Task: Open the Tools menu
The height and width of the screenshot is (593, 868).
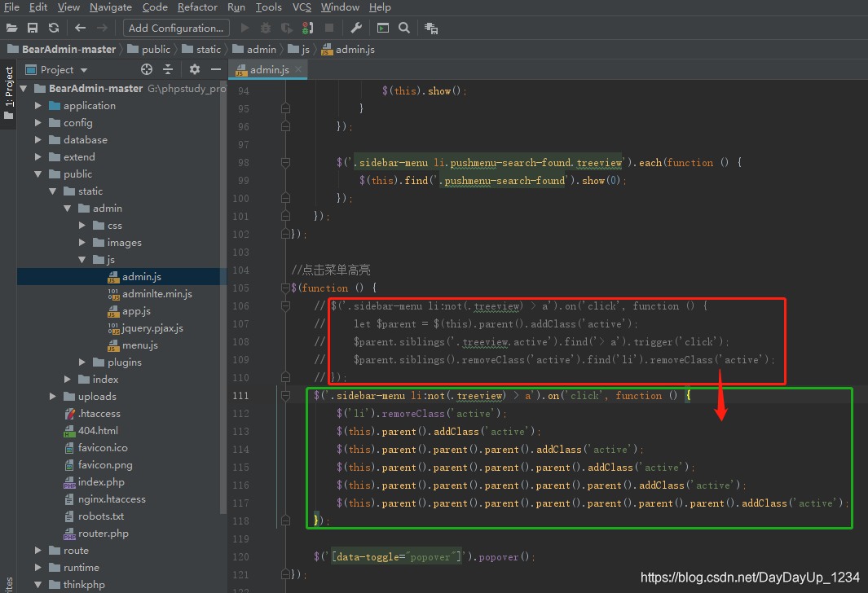Action: point(268,7)
